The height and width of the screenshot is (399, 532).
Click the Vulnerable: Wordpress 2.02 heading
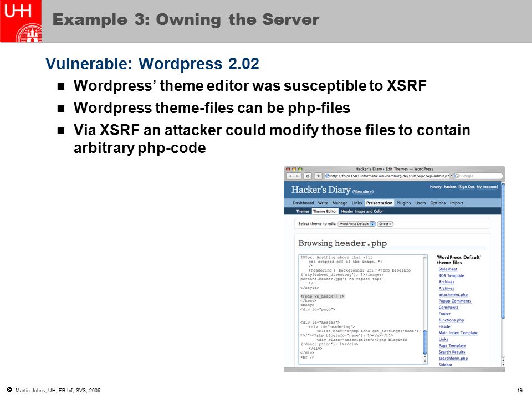click(x=152, y=64)
